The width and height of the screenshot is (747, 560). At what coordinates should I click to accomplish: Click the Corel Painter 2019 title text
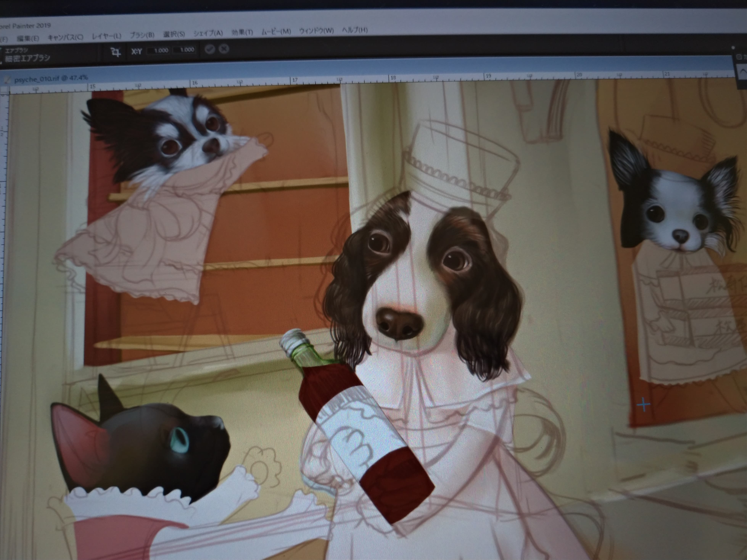click(x=25, y=26)
